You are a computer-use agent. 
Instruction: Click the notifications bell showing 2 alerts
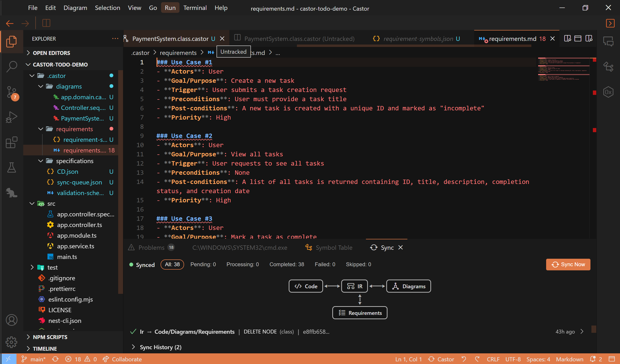pos(593,359)
